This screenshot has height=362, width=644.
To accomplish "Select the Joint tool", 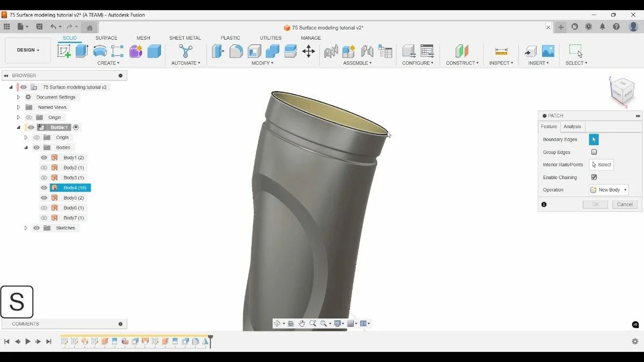I will pyautogui.click(x=367, y=51).
